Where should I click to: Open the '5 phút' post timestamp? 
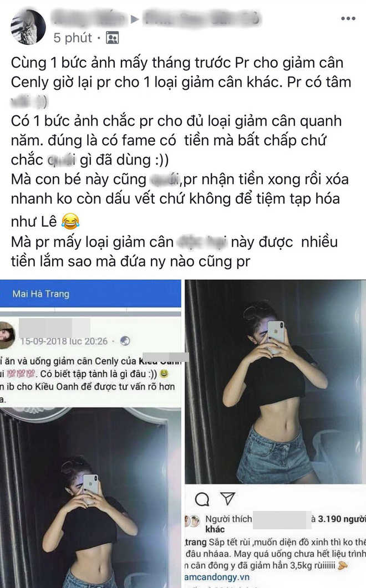point(73,38)
